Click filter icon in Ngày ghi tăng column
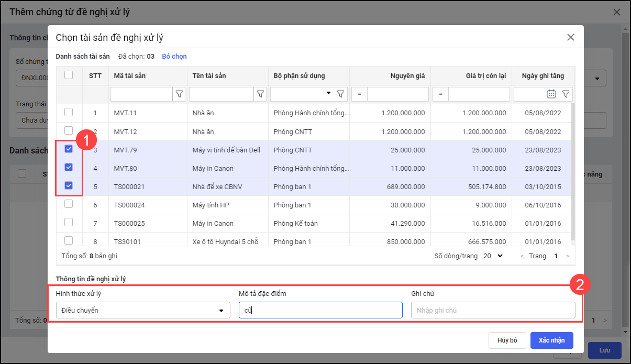The width and height of the screenshot is (631, 364). pyautogui.click(x=566, y=94)
